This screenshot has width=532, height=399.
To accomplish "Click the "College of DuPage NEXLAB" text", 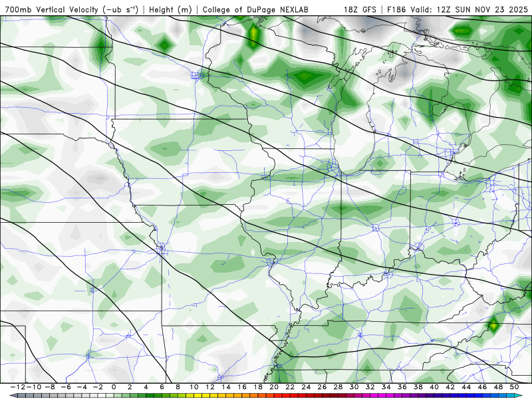I will point(255,9).
